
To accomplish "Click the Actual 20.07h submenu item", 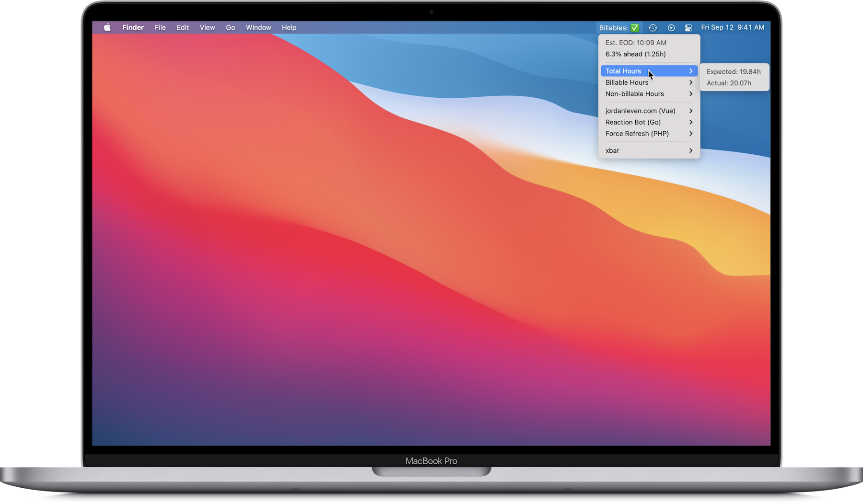I will (729, 83).
